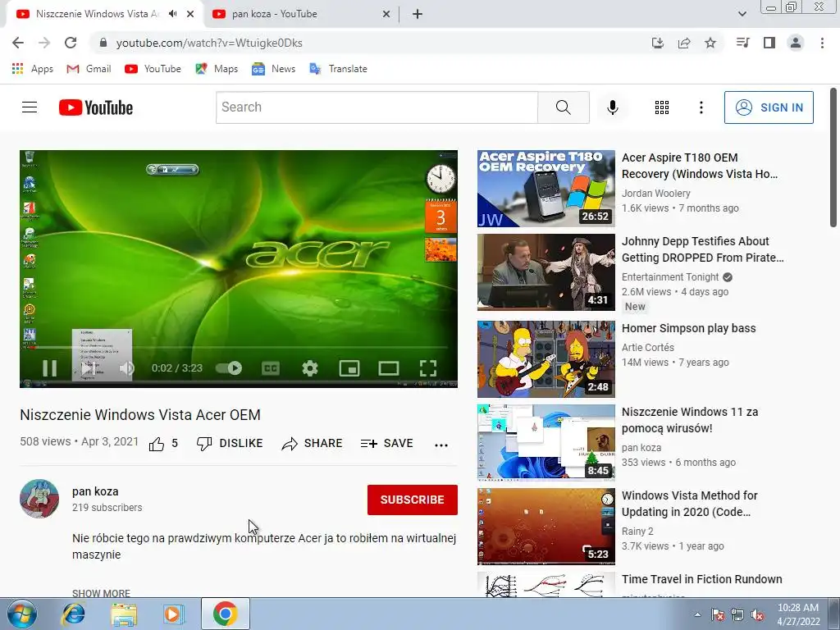Open the YouTube hamburger guide menu
Screen dimensions: 840x630
(30, 107)
